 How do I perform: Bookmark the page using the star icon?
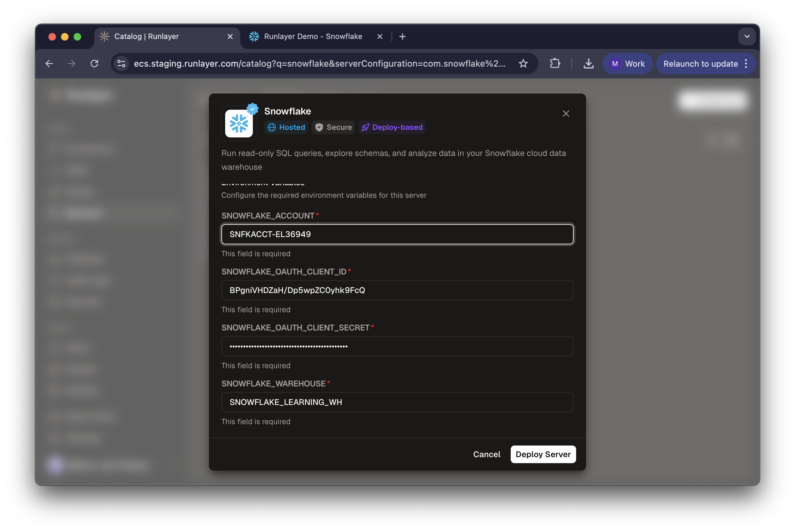pos(523,64)
